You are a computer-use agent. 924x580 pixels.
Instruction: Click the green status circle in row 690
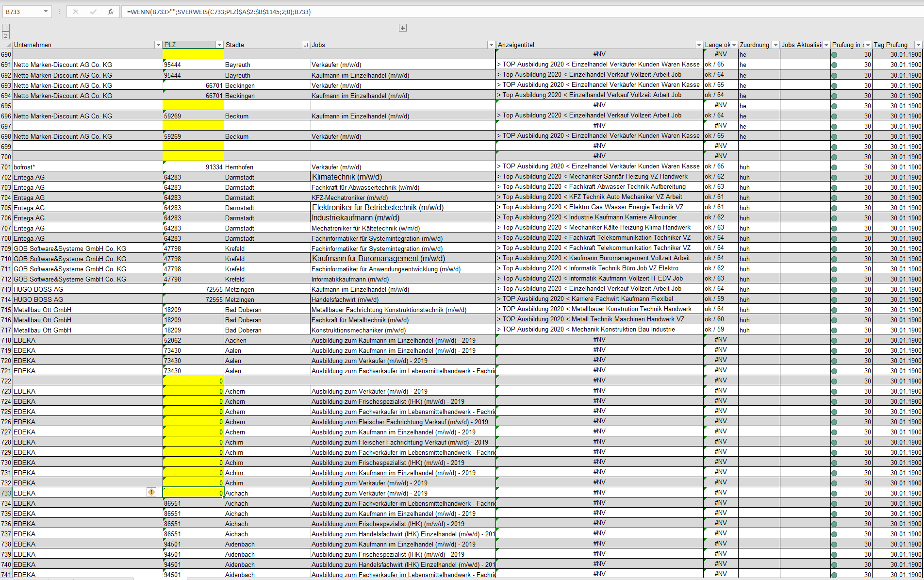click(x=834, y=55)
